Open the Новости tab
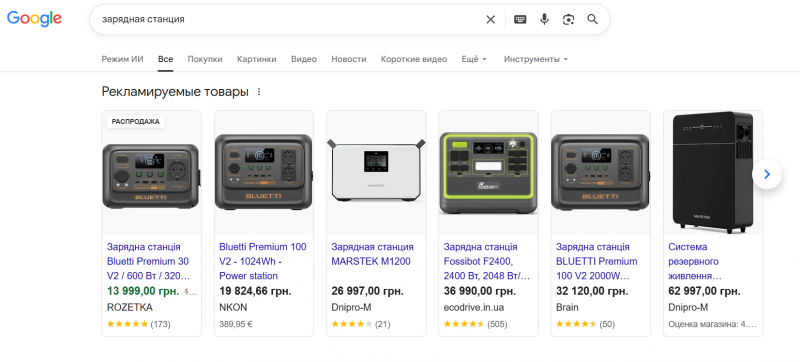 click(x=349, y=59)
